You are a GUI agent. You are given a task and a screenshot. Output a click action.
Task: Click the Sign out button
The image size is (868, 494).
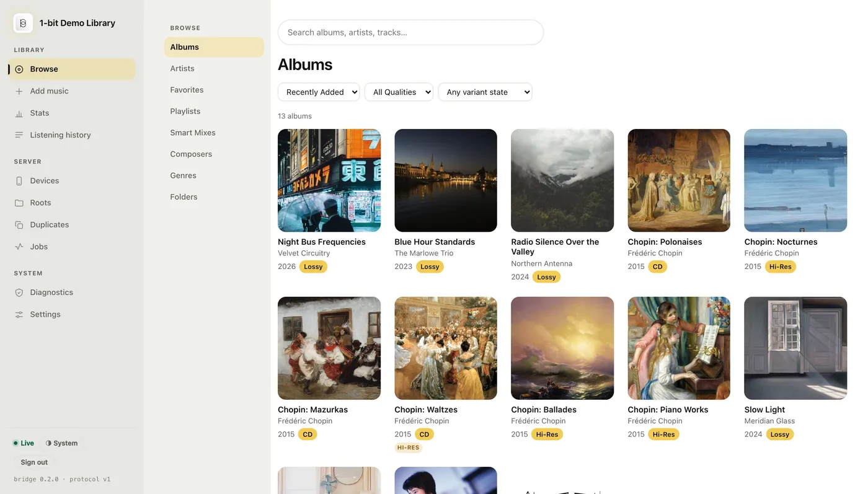[34, 462]
